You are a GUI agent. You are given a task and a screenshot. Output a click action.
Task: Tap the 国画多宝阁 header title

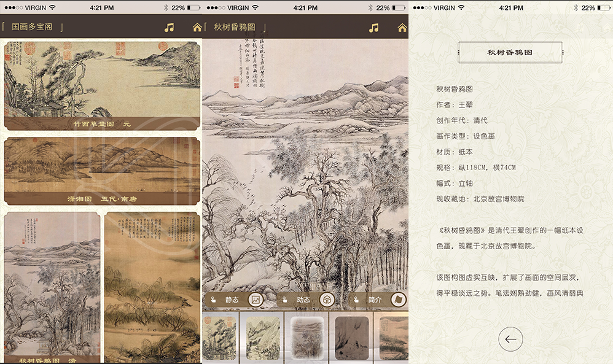pyautogui.click(x=32, y=27)
